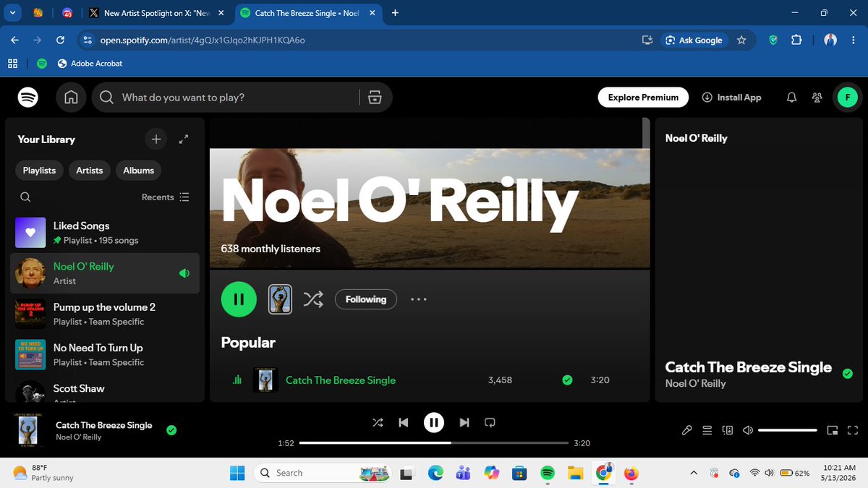Search within Your Library

[25, 197]
